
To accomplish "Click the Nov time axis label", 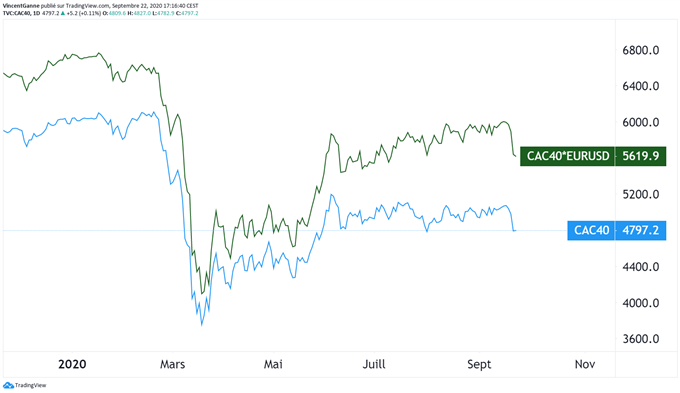I will [x=585, y=364].
